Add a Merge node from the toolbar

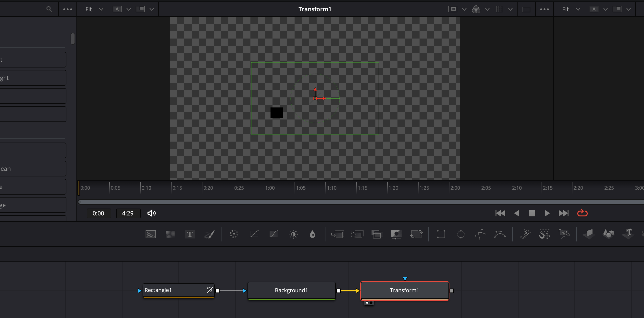click(337, 234)
